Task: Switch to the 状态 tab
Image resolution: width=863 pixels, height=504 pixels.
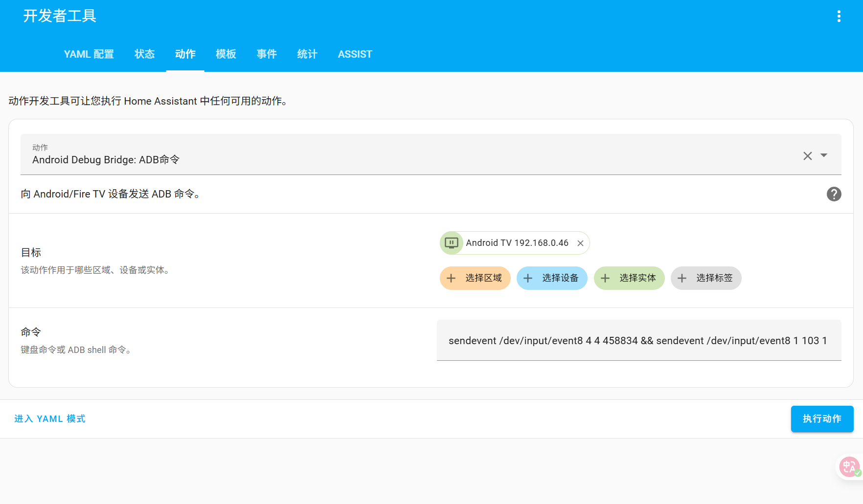Action: pos(145,54)
